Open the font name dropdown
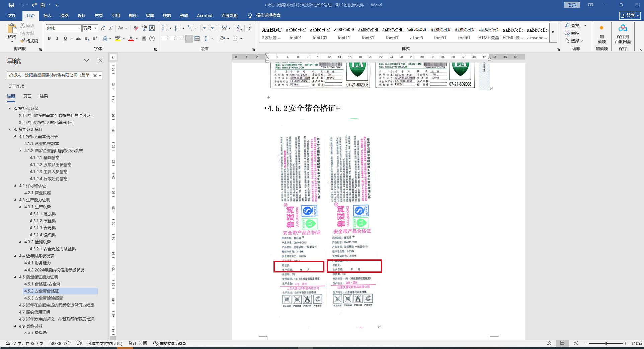Viewport: 644px width, 349px height. [x=79, y=28]
